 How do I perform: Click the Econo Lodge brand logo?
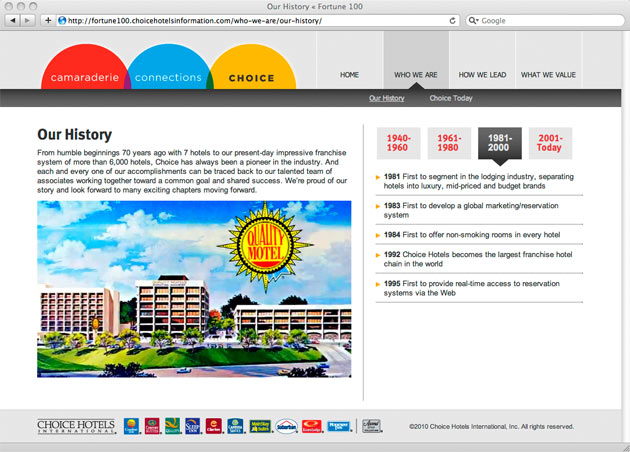pyautogui.click(x=312, y=426)
